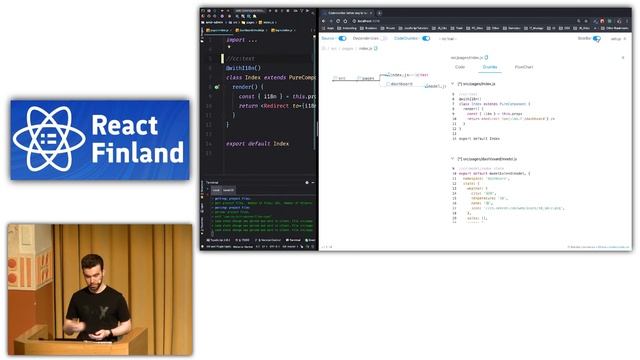Enable the Dependencies switch
Screen dimensions: 640x360
(384, 38)
